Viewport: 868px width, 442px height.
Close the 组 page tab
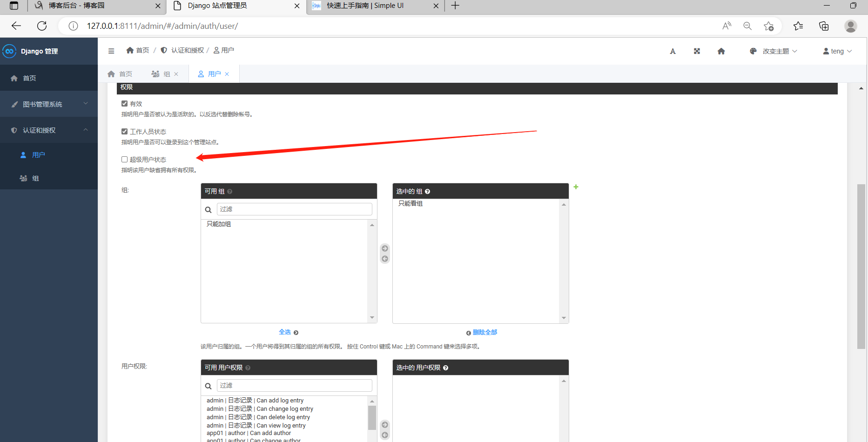[x=176, y=74]
